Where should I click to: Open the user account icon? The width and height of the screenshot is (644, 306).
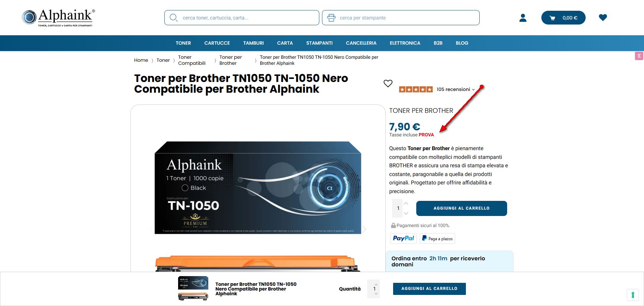click(523, 18)
